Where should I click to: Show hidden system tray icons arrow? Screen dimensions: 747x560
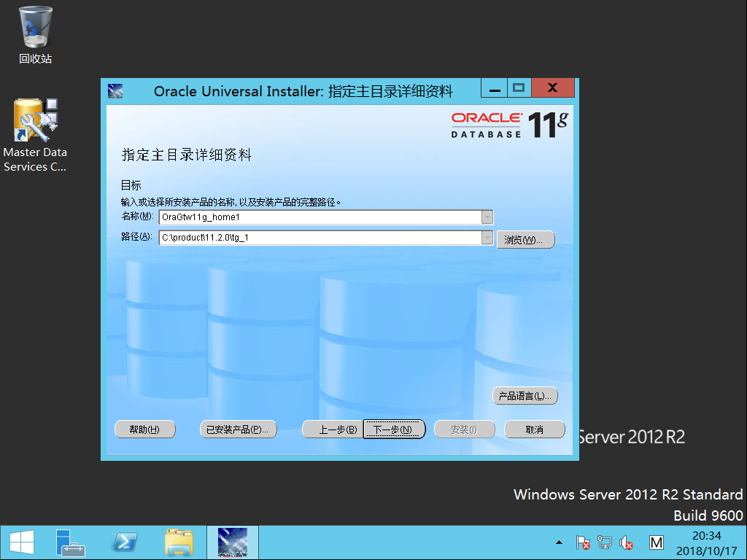coord(560,542)
